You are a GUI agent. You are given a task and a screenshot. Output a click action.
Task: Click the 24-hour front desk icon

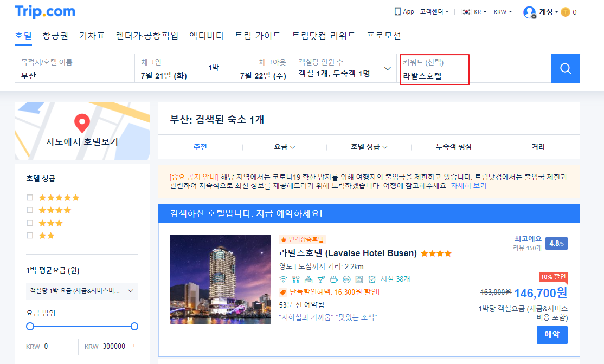pyautogui.click(x=309, y=279)
